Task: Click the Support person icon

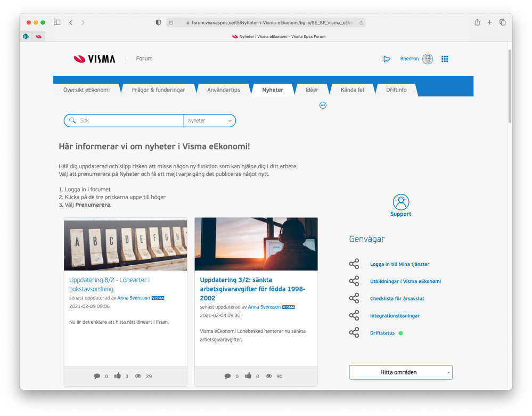Action: 400,202
